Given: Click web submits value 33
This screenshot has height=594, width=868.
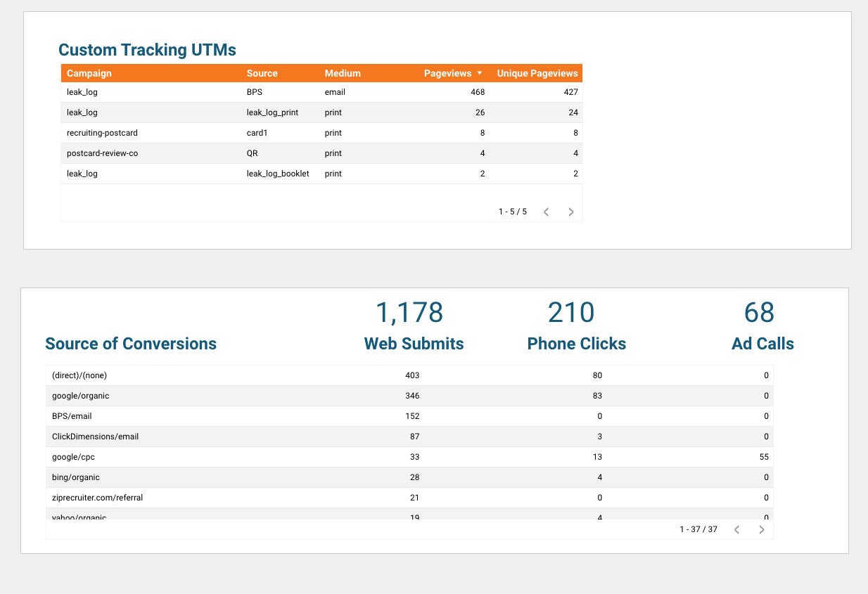Looking at the screenshot, I should point(415,457).
